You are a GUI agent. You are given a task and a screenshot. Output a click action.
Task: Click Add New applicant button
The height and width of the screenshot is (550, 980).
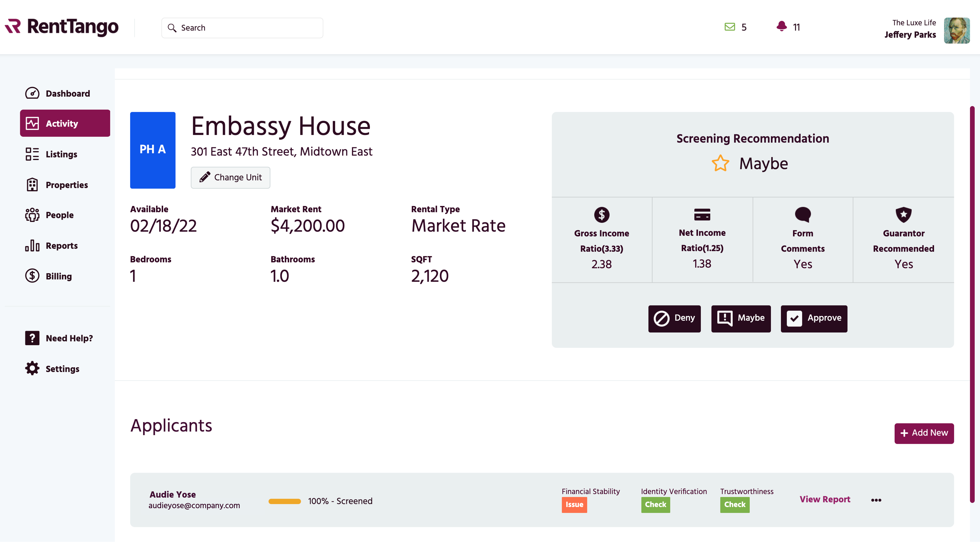(x=924, y=433)
